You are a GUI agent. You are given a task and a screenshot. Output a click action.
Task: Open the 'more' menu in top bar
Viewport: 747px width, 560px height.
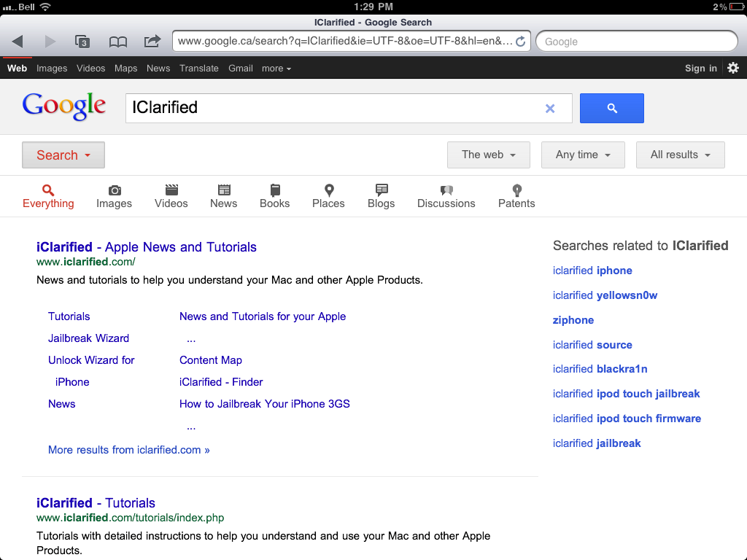(x=276, y=69)
